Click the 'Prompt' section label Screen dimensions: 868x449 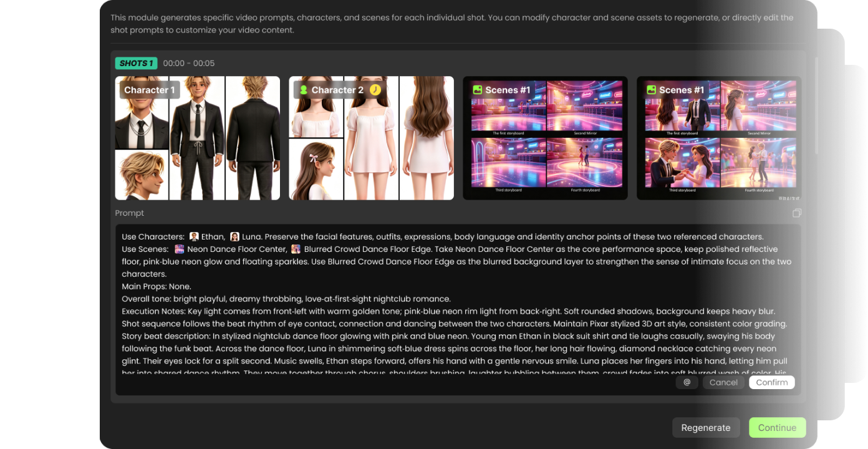point(129,213)
